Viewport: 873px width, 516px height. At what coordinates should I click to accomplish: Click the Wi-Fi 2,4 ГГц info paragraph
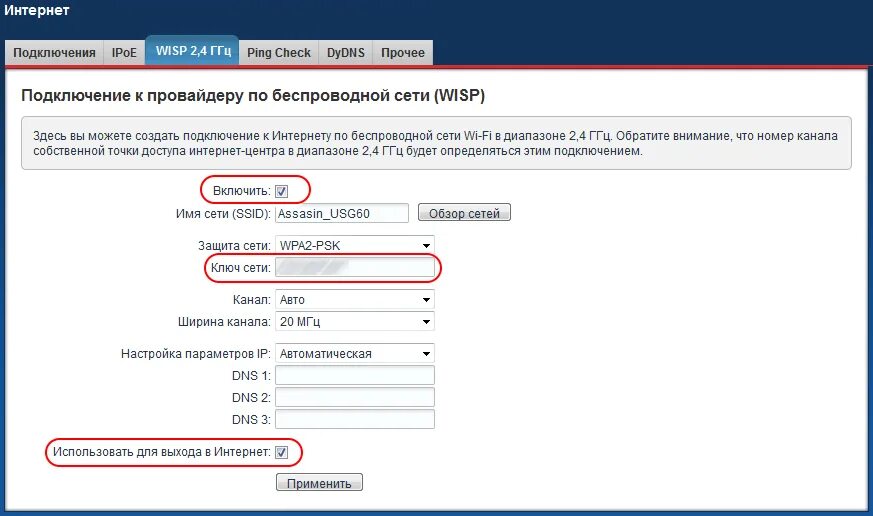click(436, 143)
